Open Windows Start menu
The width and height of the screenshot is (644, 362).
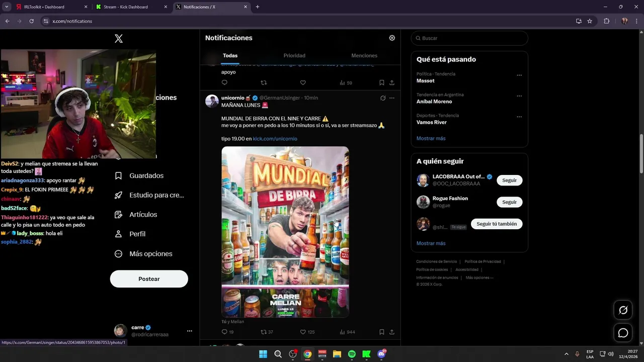tap(263, 354)
